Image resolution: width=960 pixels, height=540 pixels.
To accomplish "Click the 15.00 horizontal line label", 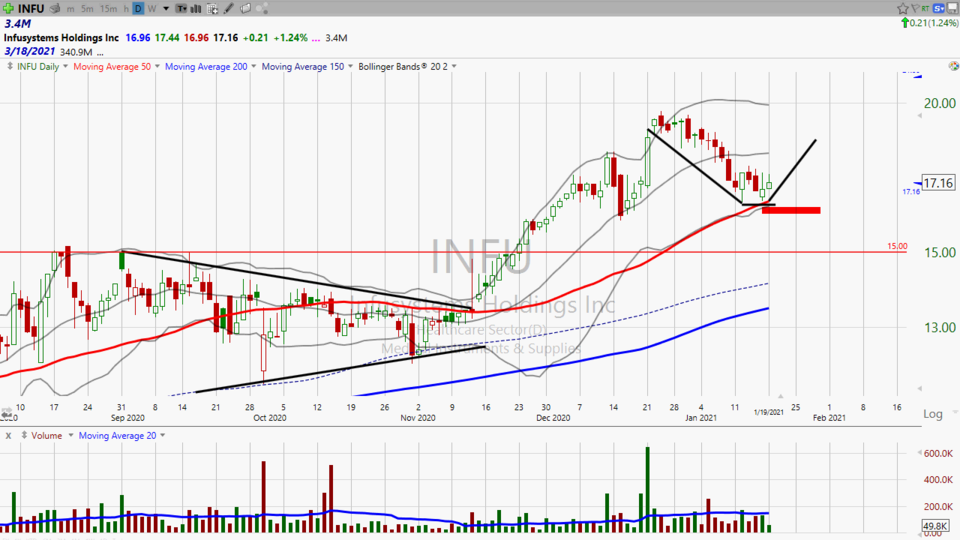I will pos(898,246).
